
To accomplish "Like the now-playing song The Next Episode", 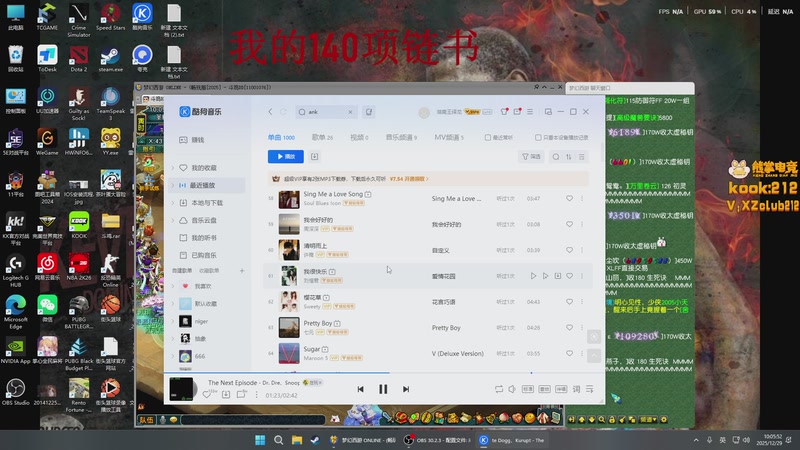I will point(207,394).
